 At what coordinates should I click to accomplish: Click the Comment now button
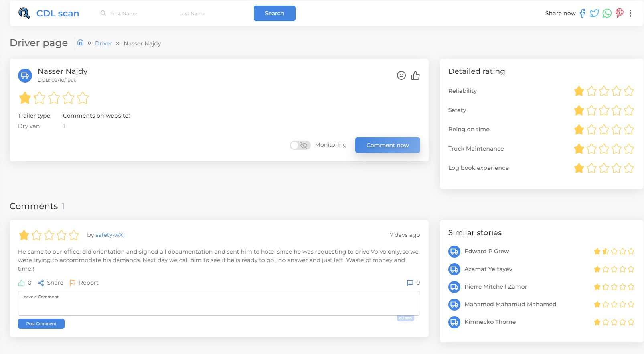coord(387,145)
